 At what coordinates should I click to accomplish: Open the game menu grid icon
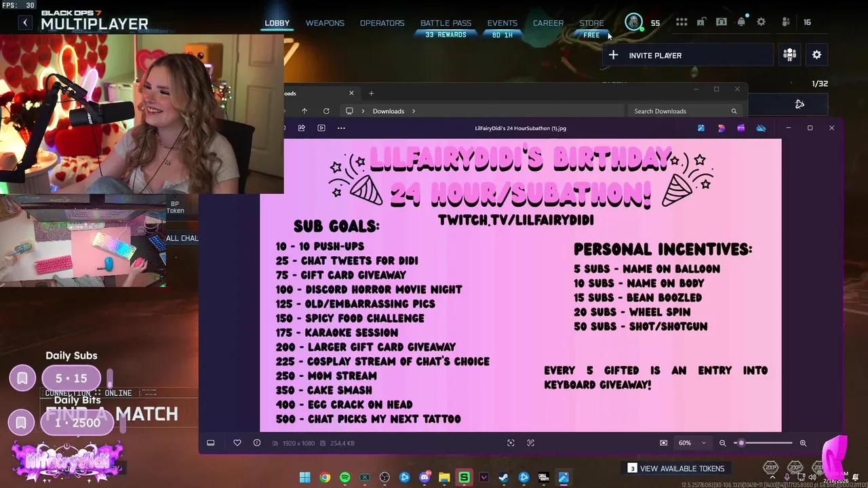[x=682, y=22]
